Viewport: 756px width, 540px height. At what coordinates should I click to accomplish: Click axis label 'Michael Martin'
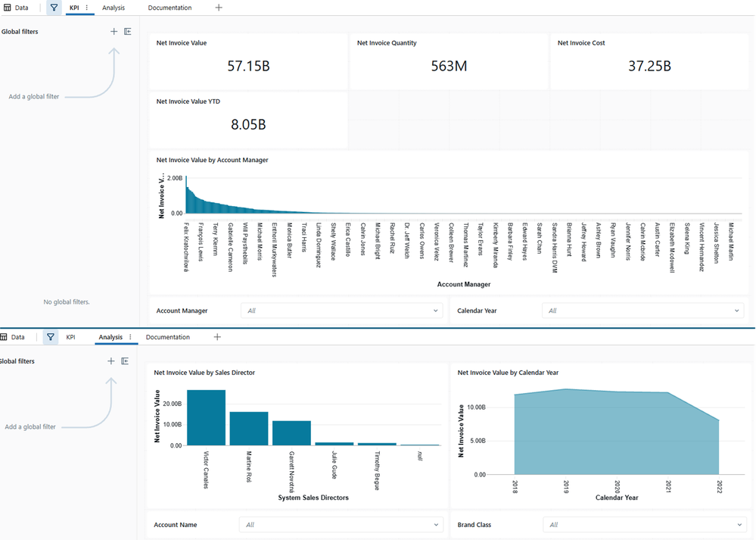[x=731, y=242]
